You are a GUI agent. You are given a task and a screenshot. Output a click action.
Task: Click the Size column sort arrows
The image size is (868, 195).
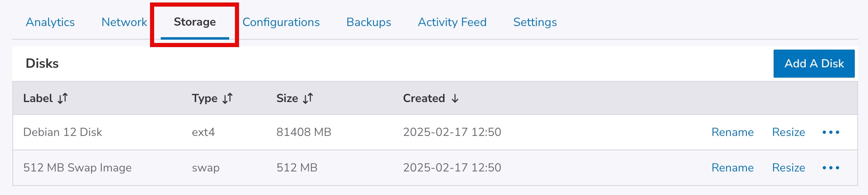pyautogui.click(x=308, y=98)
